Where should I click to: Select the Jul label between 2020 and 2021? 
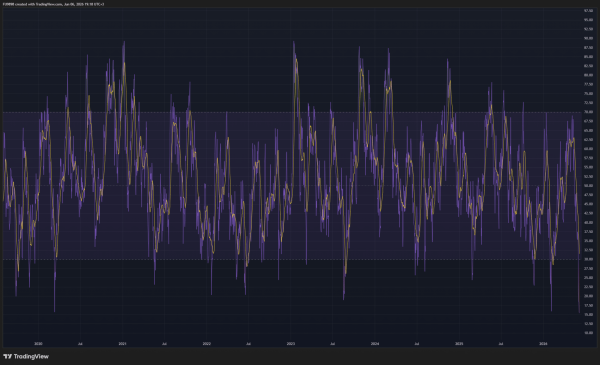click(80, 344)
